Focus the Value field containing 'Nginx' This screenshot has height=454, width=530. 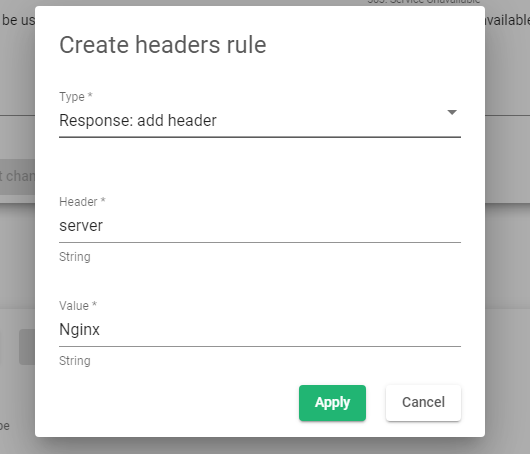click(260, 330)
